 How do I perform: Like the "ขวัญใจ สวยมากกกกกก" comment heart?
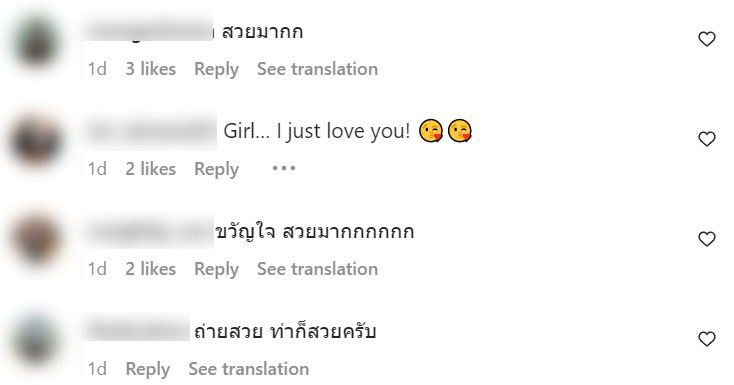[x=706, y=239]
